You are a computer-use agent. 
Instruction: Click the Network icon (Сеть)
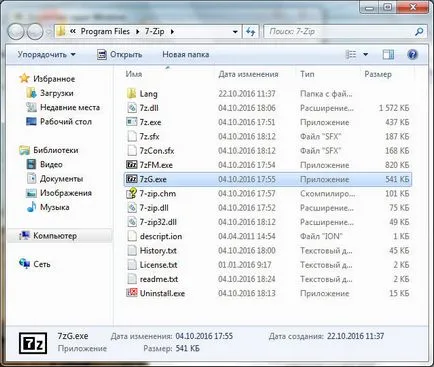point(24,264)
